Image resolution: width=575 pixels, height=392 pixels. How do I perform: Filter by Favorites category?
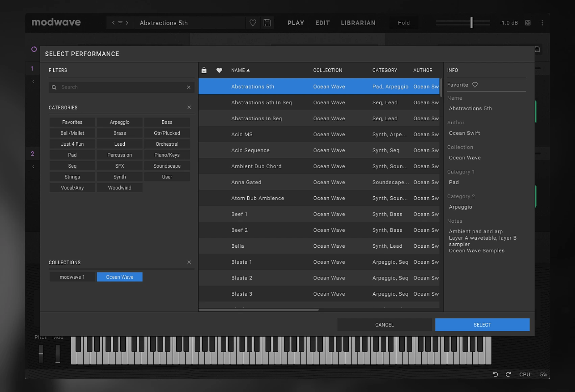tap(72, 122)
